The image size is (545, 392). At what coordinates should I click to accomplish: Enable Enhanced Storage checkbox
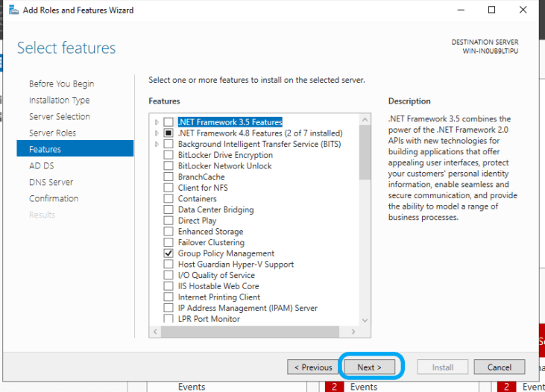pos(168,232)
